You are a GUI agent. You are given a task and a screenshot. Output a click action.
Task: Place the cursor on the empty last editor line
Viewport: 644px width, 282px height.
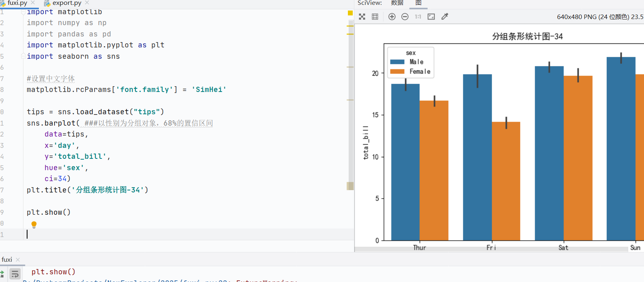(189, 235)
